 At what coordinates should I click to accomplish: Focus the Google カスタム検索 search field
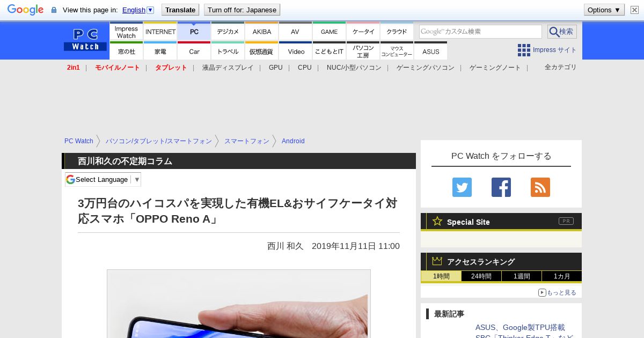pyautogui.click(x=480, y=32)
